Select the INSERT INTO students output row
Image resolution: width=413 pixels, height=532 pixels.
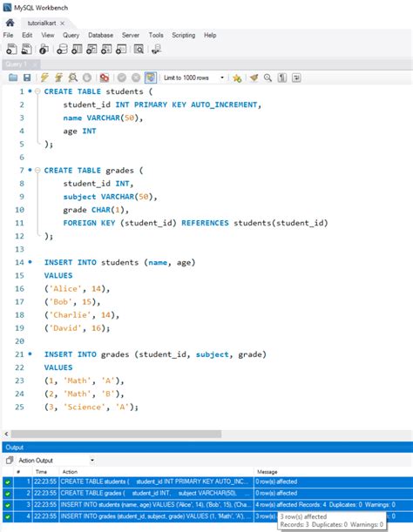[x=207, y=504]
